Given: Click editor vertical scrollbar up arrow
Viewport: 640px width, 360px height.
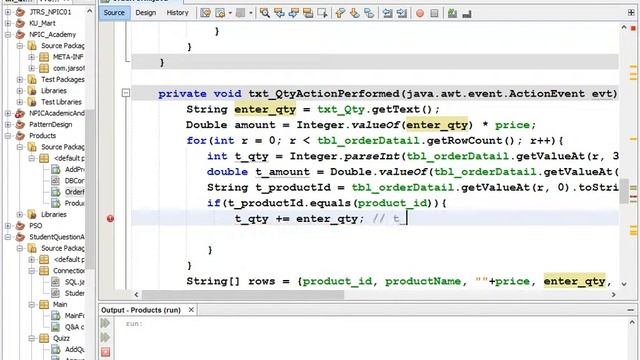Looking at the screenshot, I should [624, 27].
